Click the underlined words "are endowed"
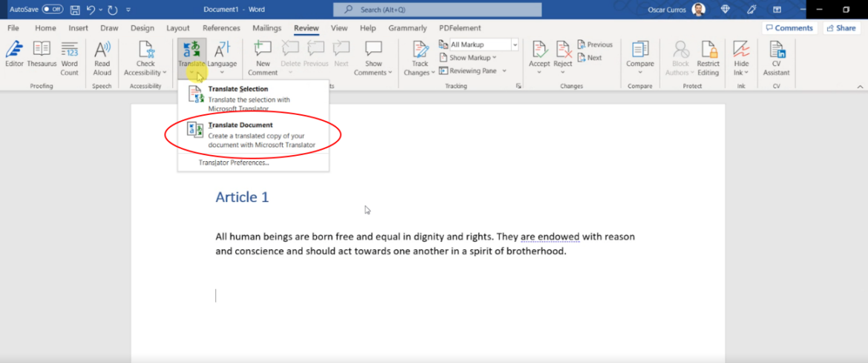The width and height of the screenshot is (868, 363). (550, 238)
